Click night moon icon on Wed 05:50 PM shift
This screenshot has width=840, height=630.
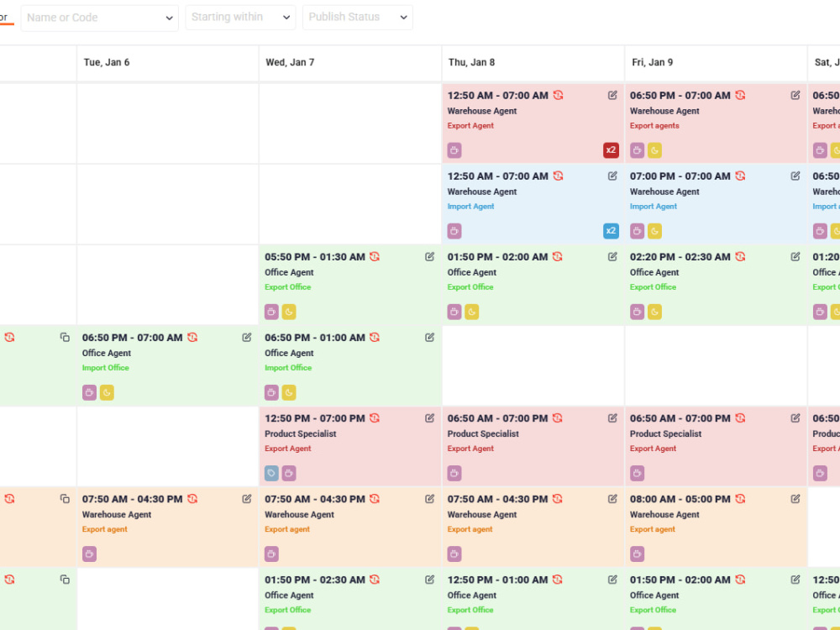coord(289,312)
